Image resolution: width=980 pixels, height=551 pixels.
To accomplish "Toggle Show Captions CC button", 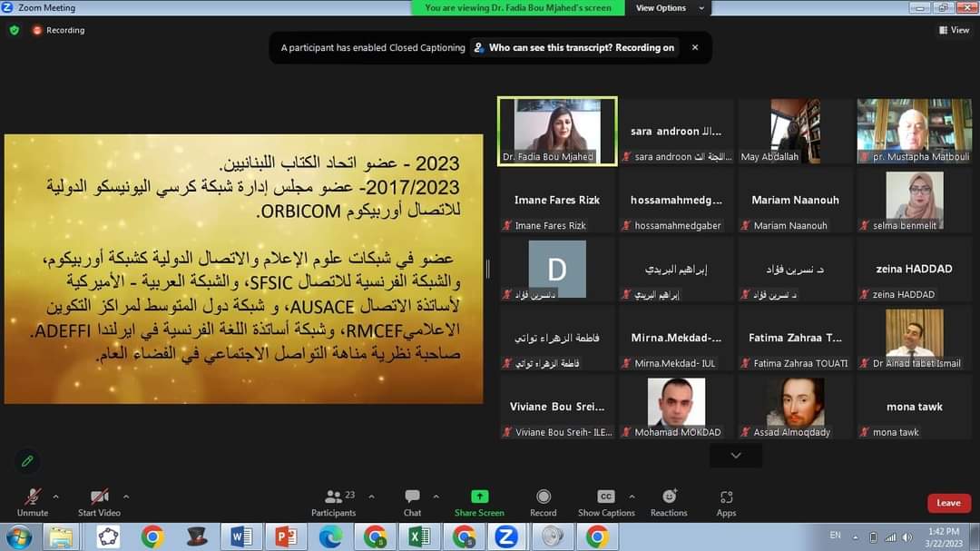I will point(606,497).
